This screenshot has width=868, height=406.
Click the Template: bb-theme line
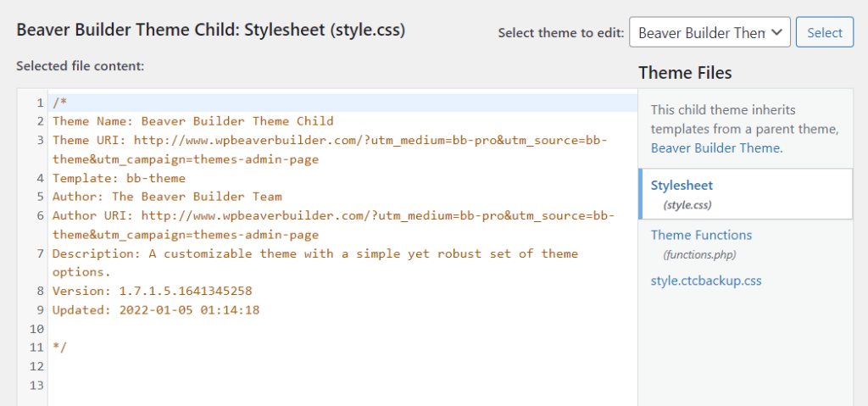pos(119,178)
